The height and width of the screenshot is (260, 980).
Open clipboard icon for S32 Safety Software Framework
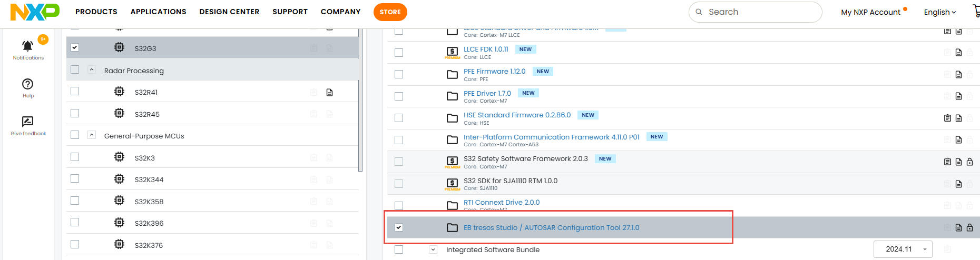pyautogui.click(x=947, y=162)
